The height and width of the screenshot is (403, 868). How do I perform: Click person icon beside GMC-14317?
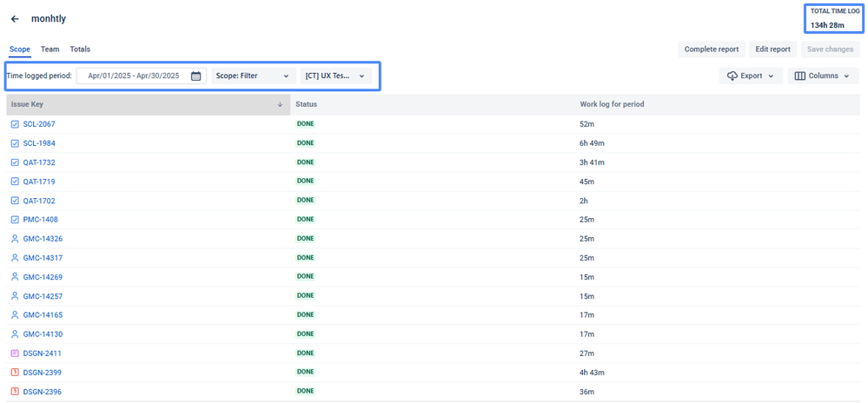click(15, 258)
